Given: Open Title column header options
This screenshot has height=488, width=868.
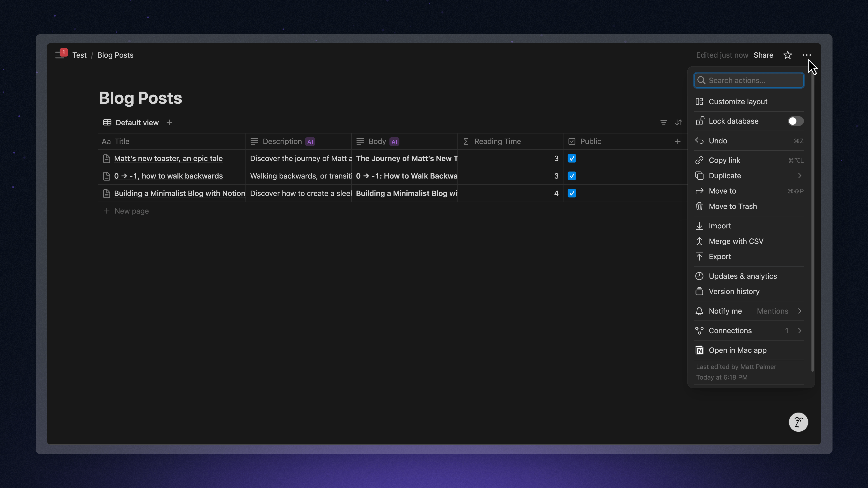Looking at the screenshot, I should click(x=172, y=141).
